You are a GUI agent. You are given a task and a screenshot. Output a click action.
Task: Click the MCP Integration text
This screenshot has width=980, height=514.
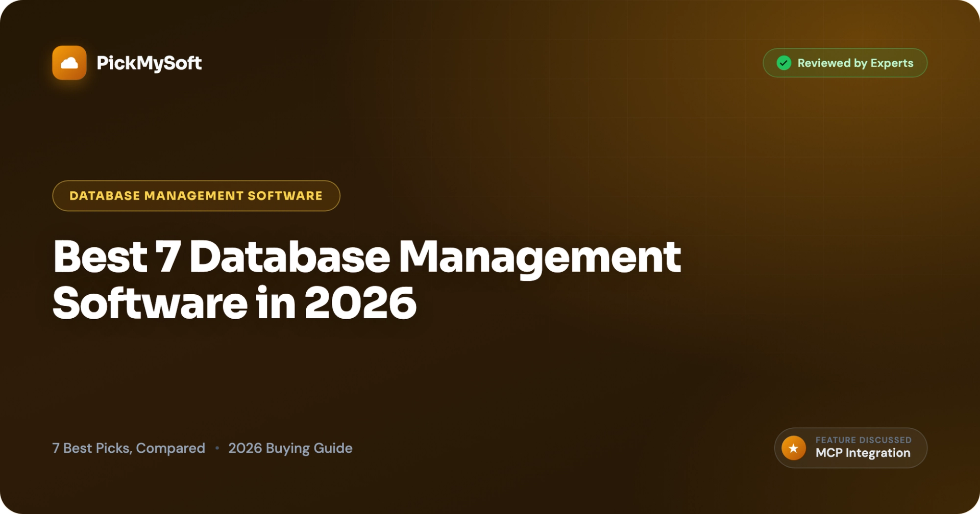[x=863, y=453]
